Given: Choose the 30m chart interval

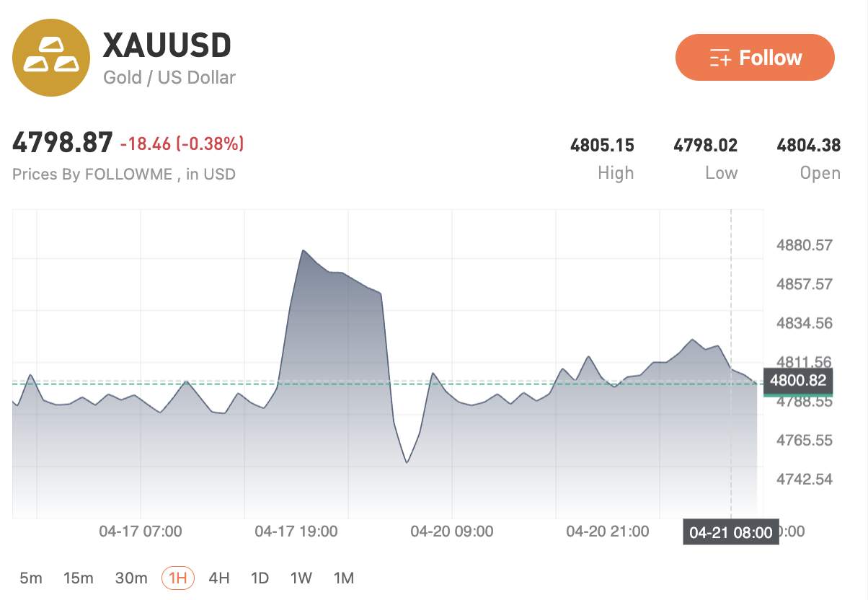Looking at the screenshot, I should (x=131, y=578).
